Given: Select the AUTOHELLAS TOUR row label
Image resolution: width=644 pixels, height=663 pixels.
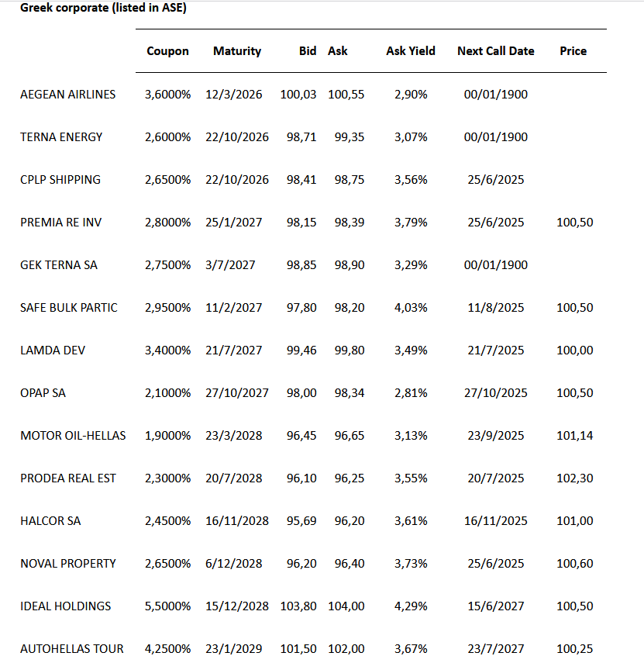Looking at the screenshot, I should pos(72,649).
